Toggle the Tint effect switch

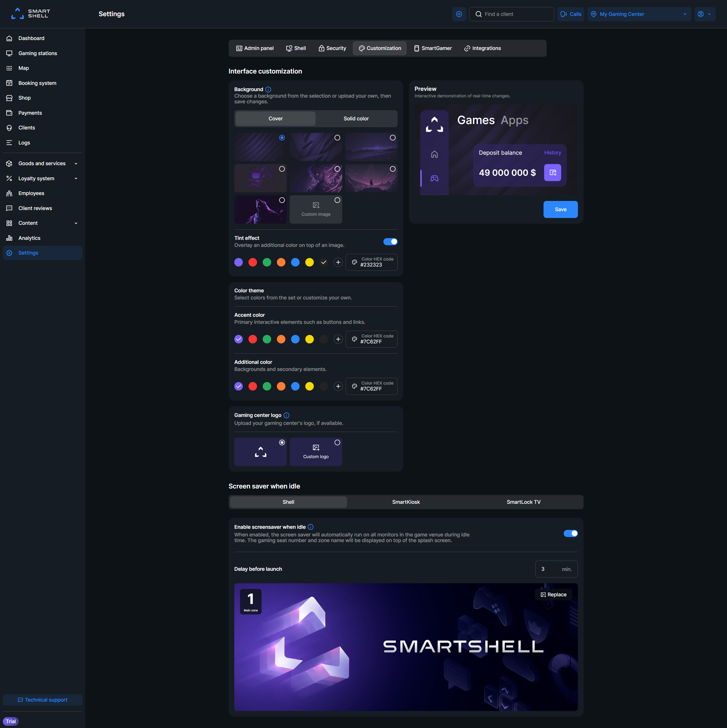coord(390,242)
